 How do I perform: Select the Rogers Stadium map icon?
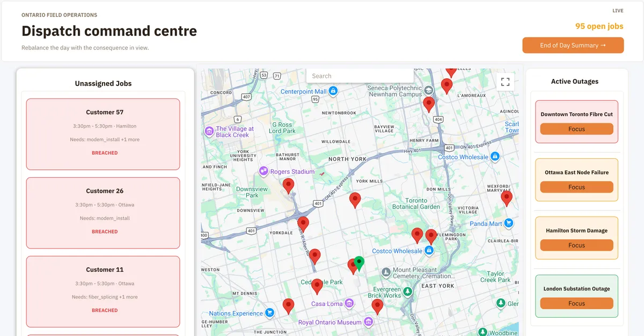coord(264,171)
